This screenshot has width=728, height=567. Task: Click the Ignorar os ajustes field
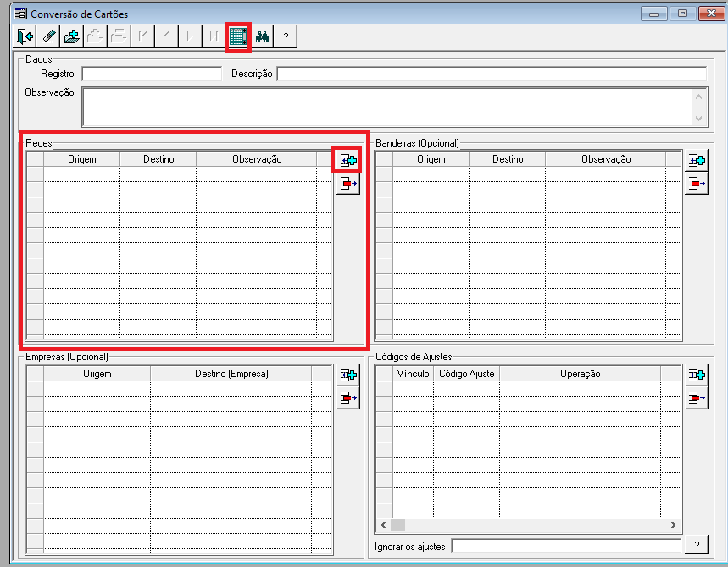(x=566, y=546)
